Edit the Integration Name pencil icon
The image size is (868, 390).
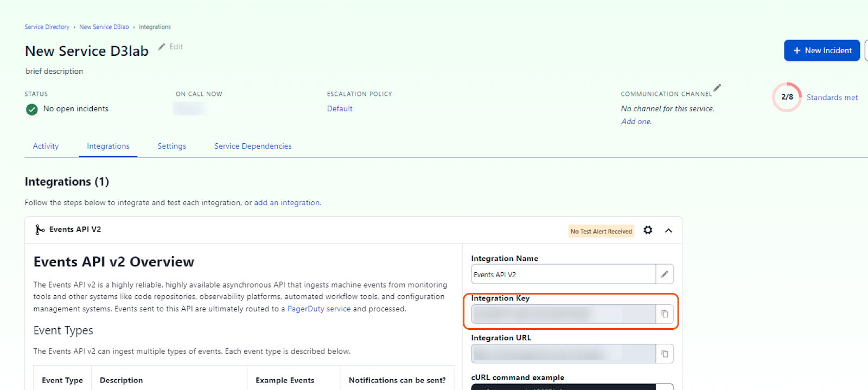click(665, 274)
